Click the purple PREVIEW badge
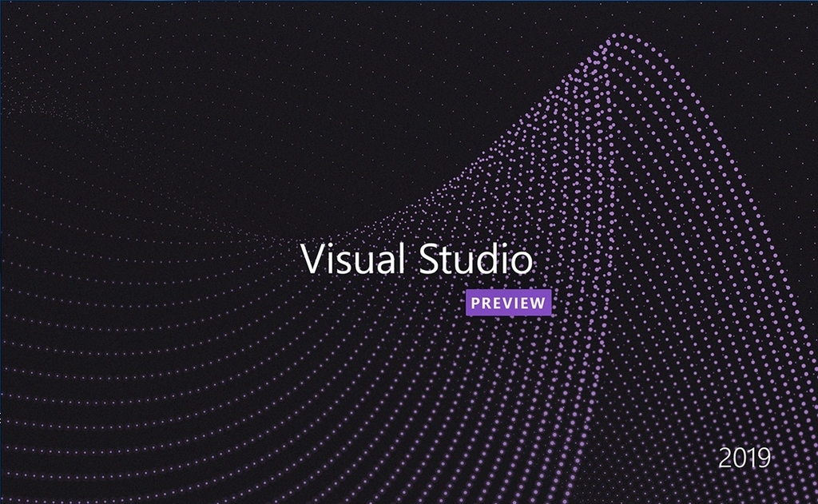 (x=508, y=303)
